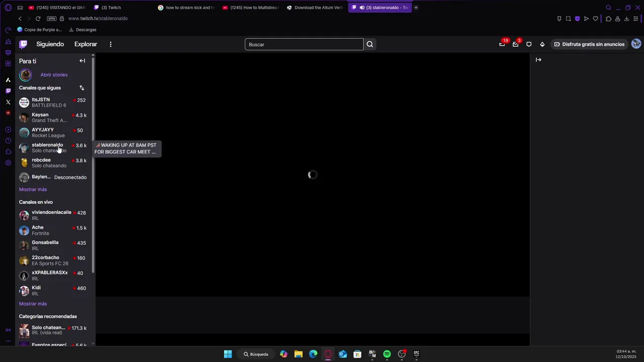Open the Explorar tab
This screenshot has height=362, width=644.
[x=86, y=44]
